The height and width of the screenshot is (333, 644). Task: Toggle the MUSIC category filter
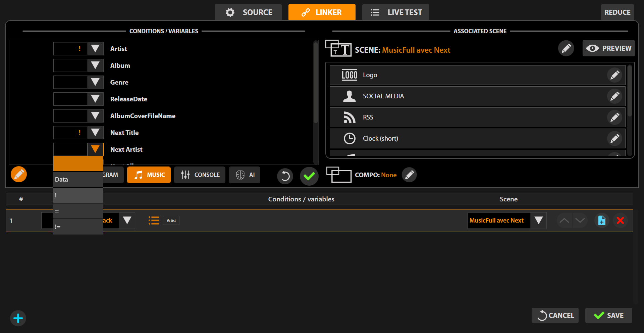pyautogui.click(x=149, y=175)
